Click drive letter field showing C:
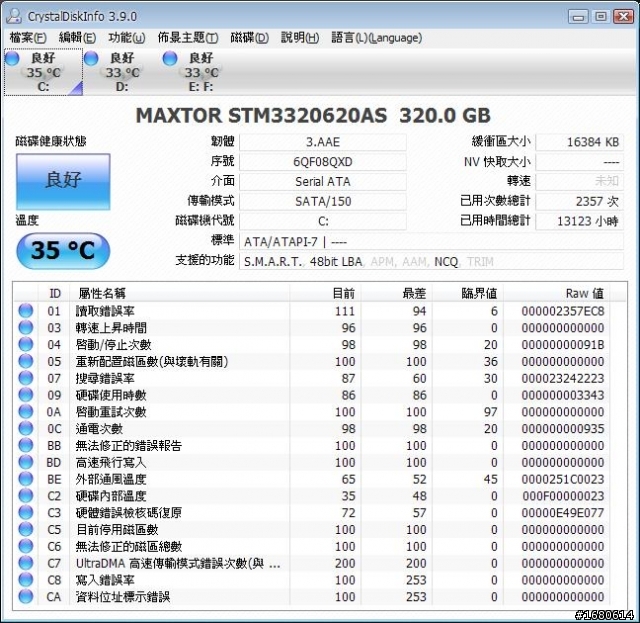 [x=323, y=221]
